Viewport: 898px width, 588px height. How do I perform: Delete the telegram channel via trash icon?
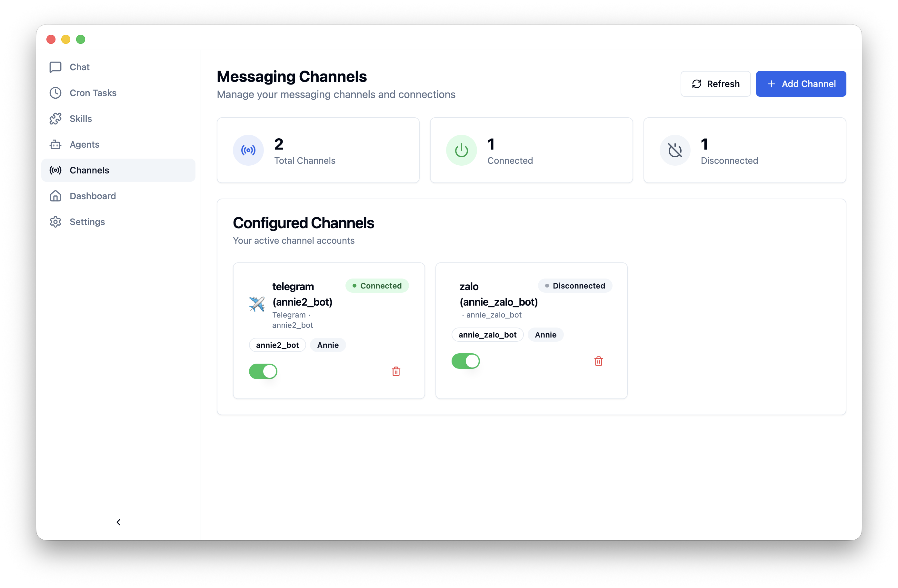(x=396, y=371)
